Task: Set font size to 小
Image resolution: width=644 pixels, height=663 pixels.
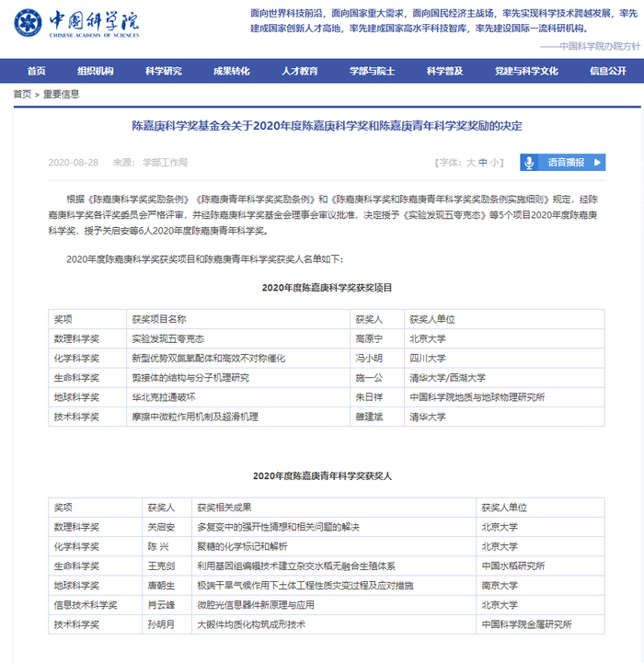Action: pyautogui.click(x=494, y=163)
